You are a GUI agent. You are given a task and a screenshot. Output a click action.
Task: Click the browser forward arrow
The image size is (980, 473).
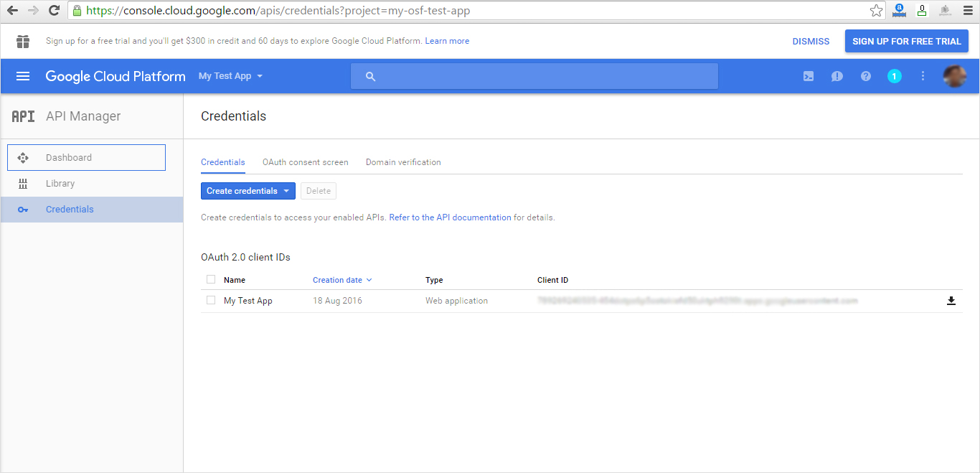click(33, 11)
